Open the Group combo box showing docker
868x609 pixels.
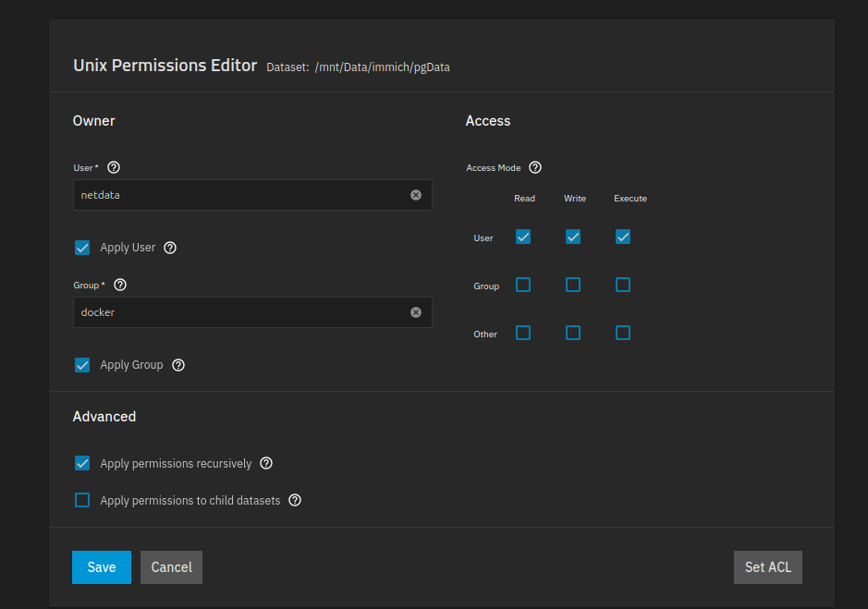(x=240, y=312)
